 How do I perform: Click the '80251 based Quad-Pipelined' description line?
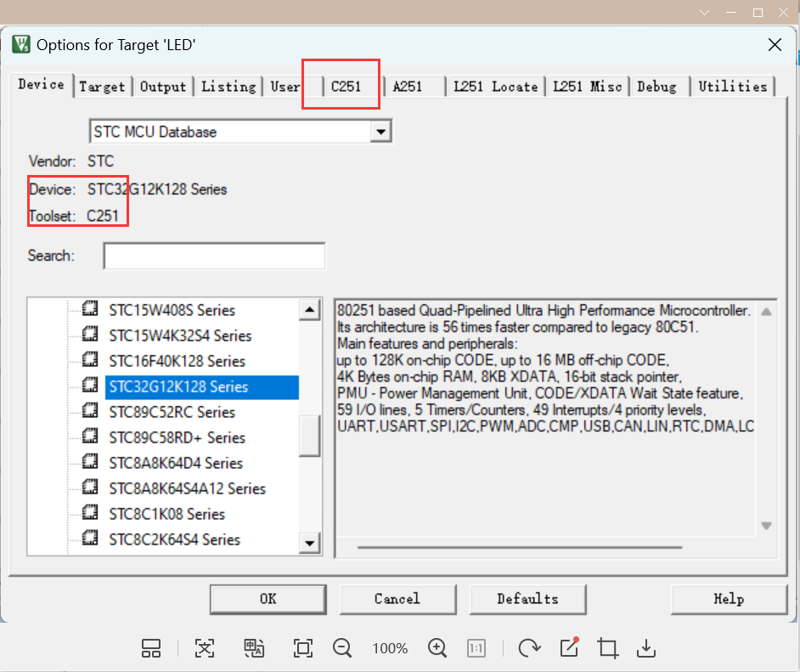[544, 310]
